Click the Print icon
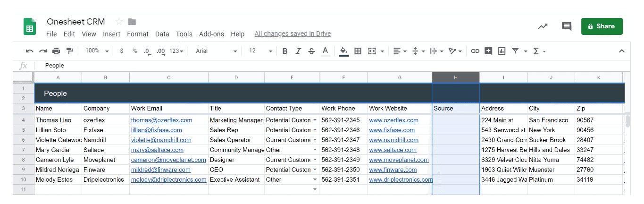 point(56,51)
